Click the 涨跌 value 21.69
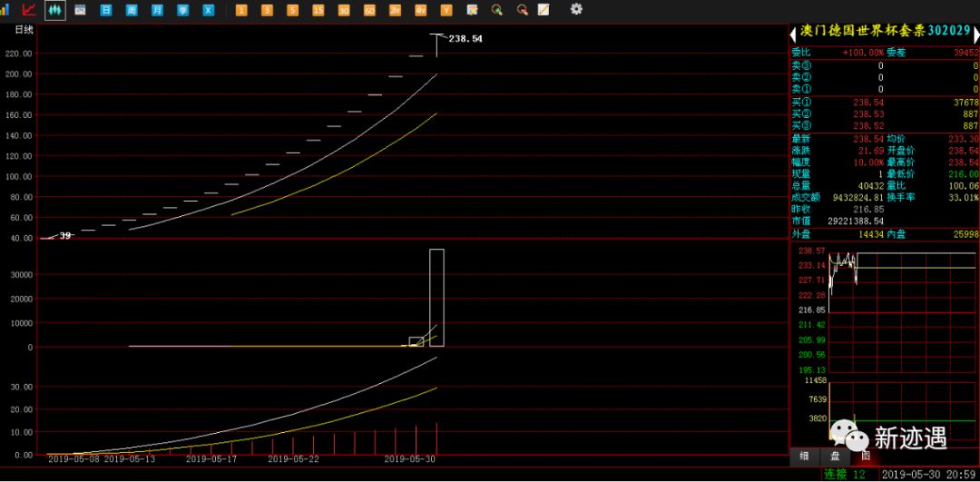The image size is (980, 482). pyautogui.click(x=871, y=150)
